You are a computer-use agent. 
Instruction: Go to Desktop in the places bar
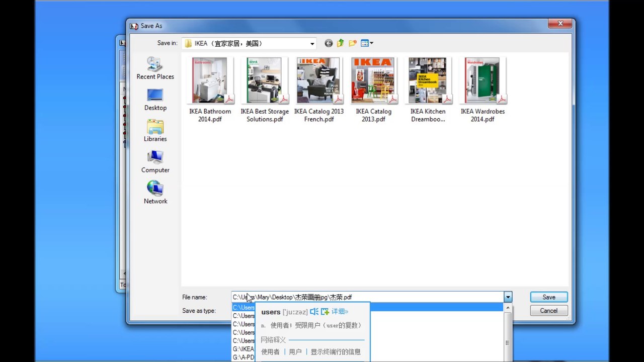pos(155,100)
